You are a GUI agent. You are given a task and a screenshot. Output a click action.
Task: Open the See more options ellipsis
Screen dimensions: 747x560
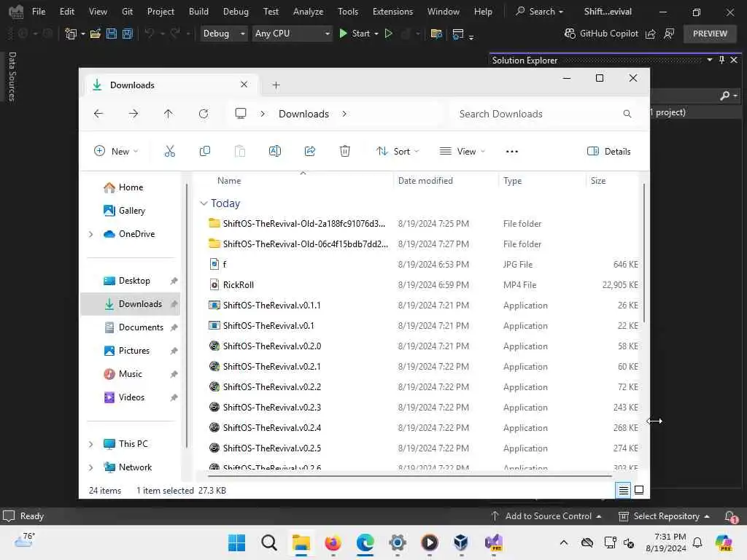[x=511, y=152]
